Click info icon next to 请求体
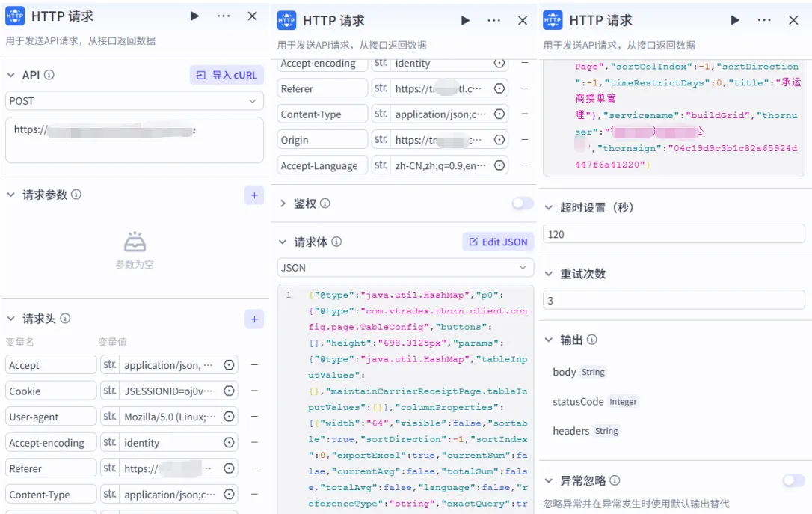The height and width of the screenshot is (514, 812). pos(336,242)
